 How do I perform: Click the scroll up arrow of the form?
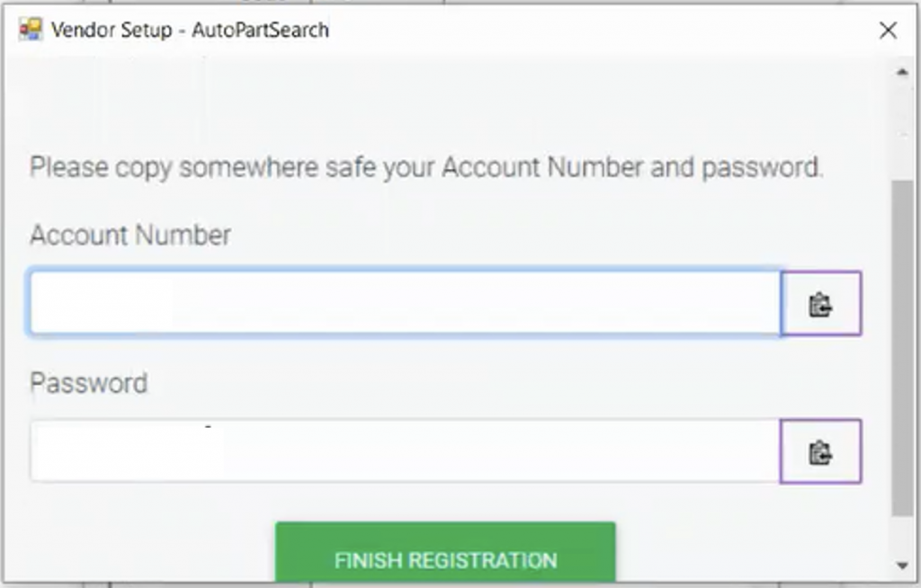[x=902, y=73]
